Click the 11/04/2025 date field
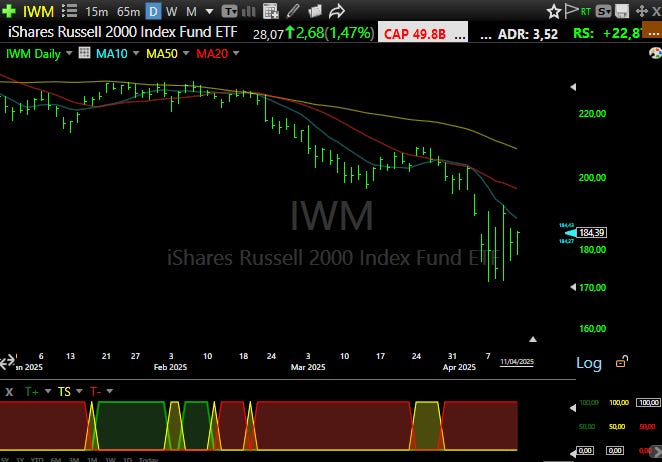Image resolution: width=662 pixels, height=462 pixels. tap(517, 362)
